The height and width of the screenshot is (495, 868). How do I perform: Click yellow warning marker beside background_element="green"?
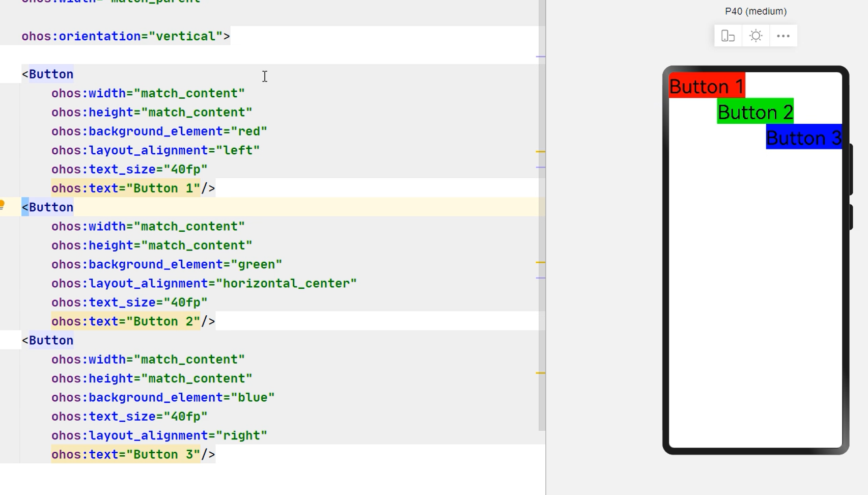[541, 262]
